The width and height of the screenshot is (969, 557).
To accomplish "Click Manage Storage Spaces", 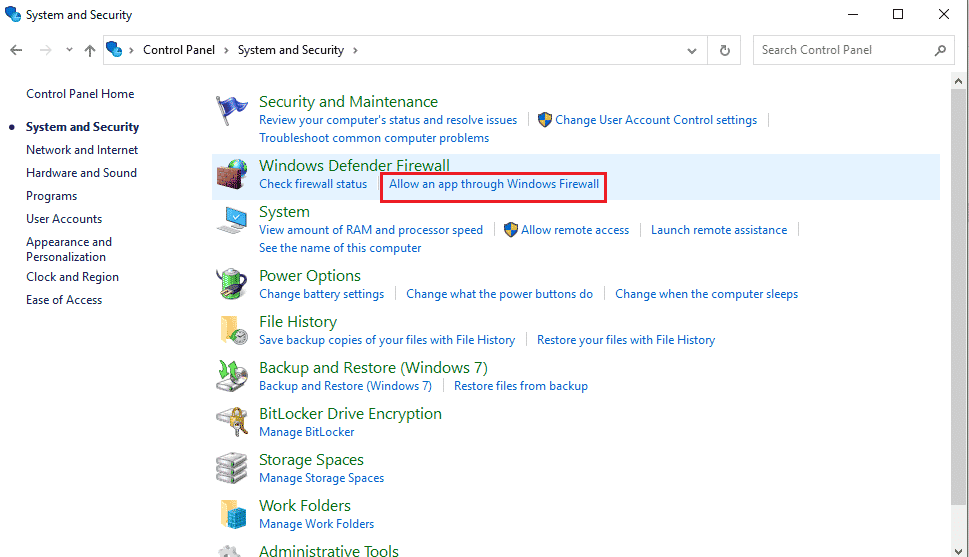I will [x=321, y=478].
